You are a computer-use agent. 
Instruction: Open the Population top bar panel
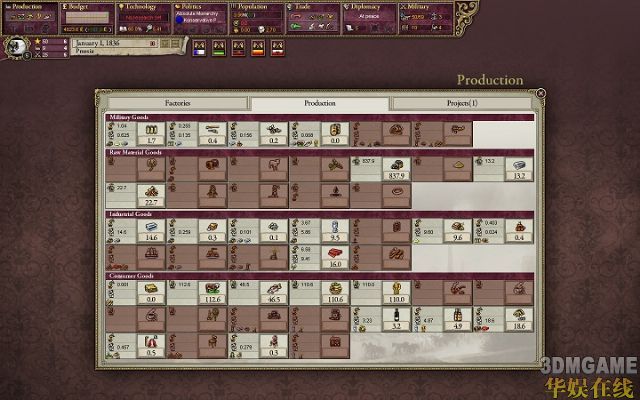(x=256, y=18)
